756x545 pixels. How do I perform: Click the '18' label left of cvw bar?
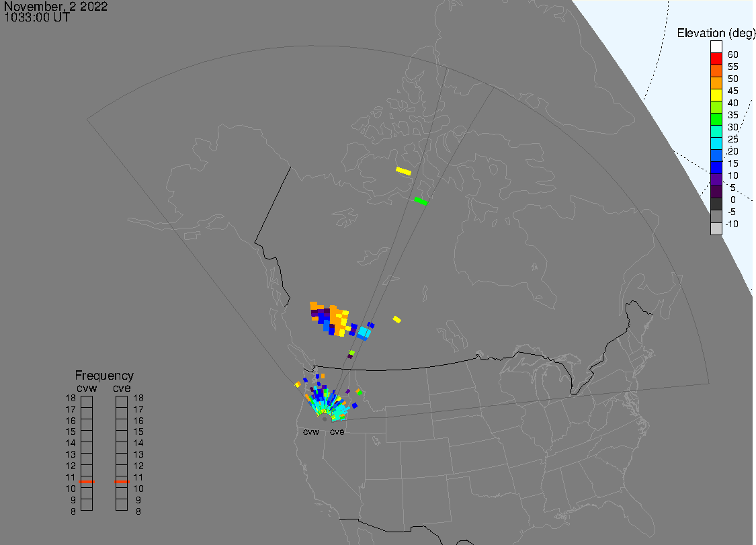click(71, 398)
